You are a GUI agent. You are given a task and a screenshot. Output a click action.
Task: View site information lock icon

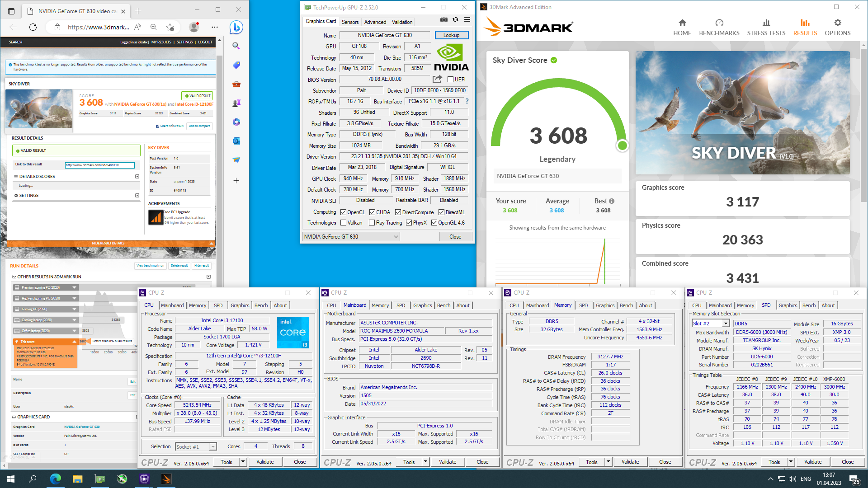pos(57,27)
